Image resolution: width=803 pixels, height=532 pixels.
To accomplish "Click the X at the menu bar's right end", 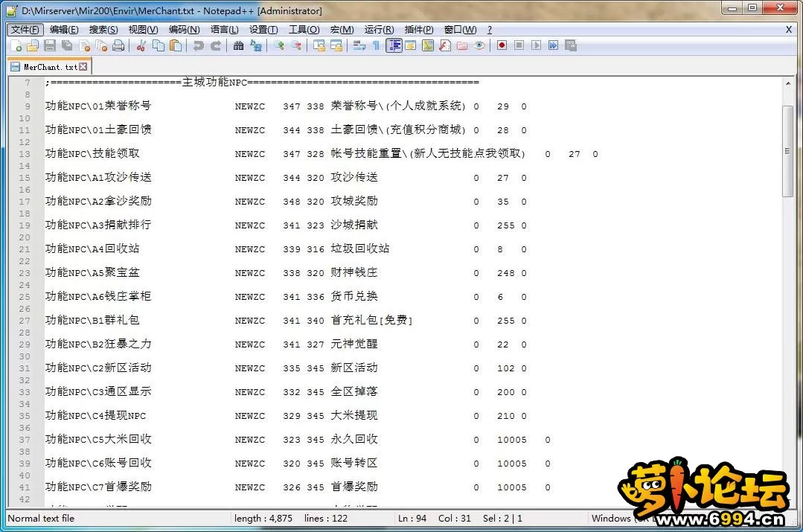I will [789, 30].
